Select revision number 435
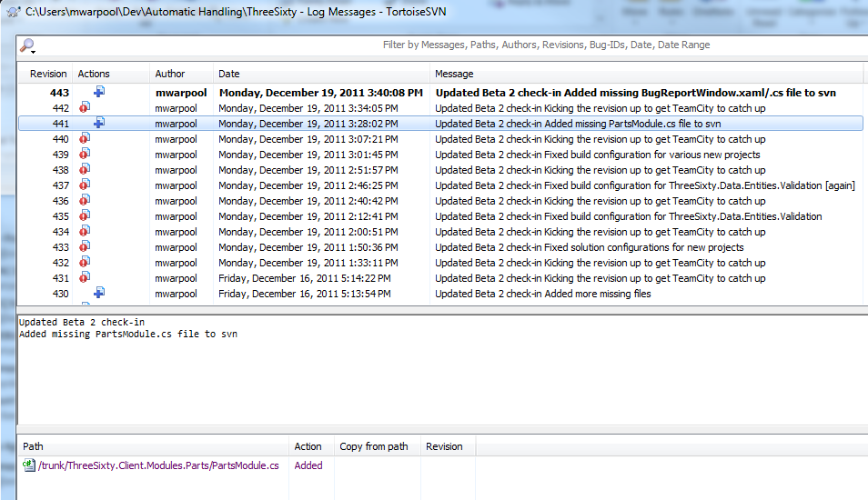868x500 pixels. pos(61,216)
